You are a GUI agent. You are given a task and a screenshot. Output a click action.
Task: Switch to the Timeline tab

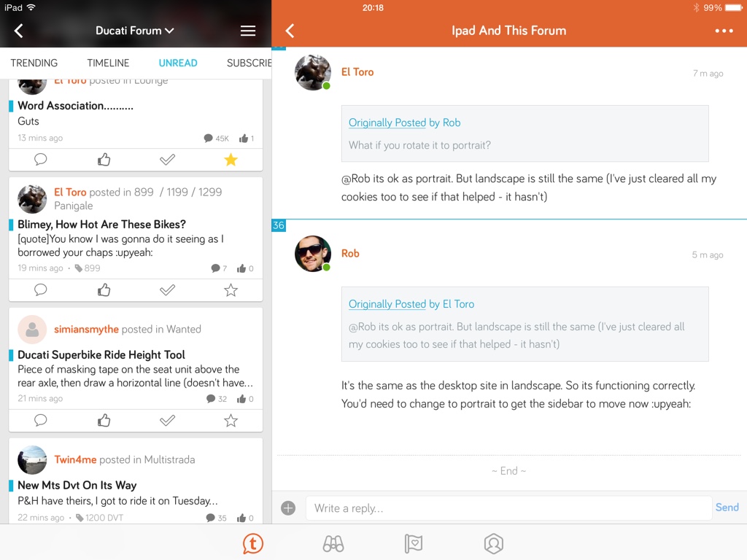(x=108, y=63)
